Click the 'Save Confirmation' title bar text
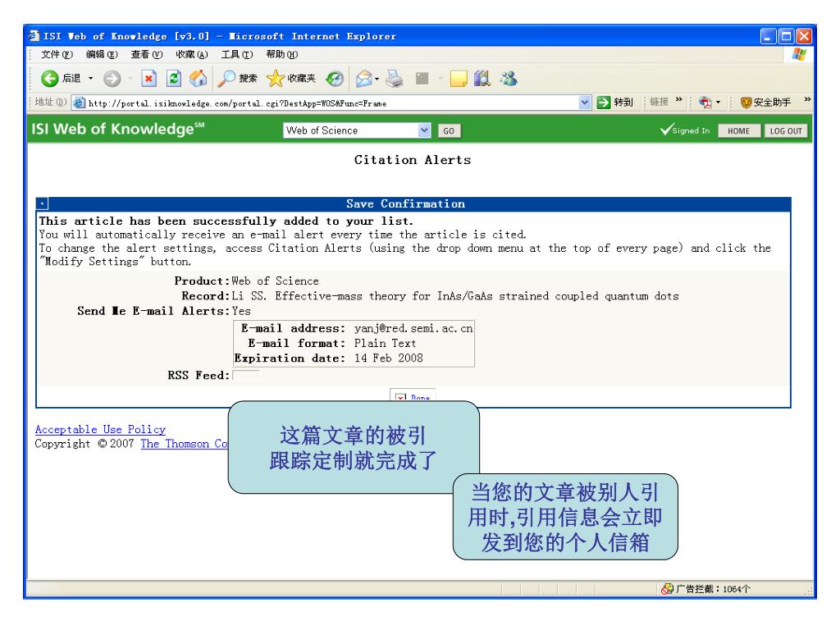This screenshot has height=630, width=840. click(405, 203)
